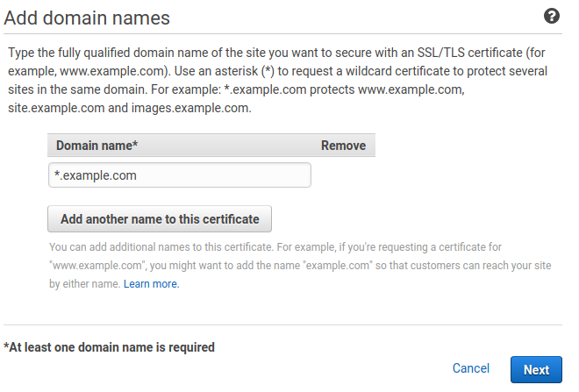
Task: Click the blank Remove cell beside the domain field
Action: (x=343, y=175)
